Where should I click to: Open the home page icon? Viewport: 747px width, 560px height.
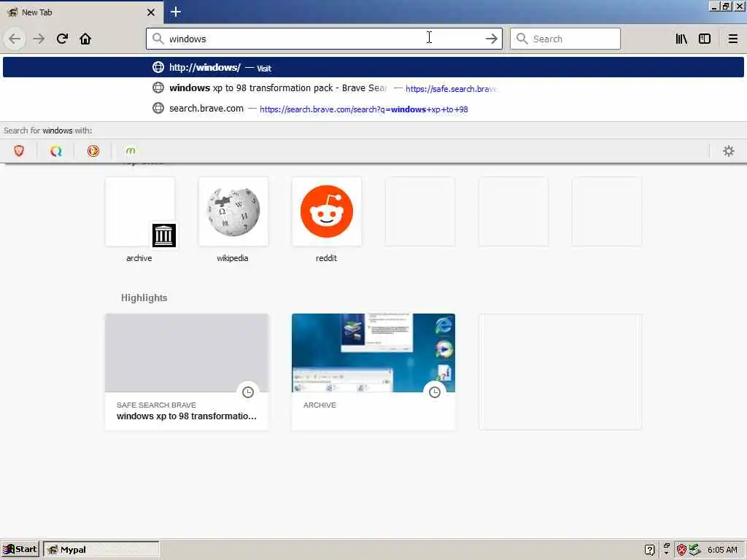[85, 39]
